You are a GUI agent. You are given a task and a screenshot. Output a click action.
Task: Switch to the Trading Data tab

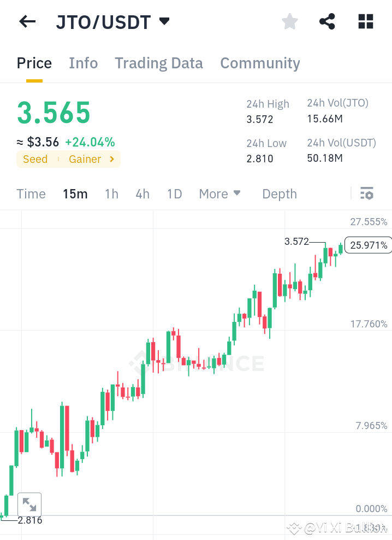click(x=158, y=63)
